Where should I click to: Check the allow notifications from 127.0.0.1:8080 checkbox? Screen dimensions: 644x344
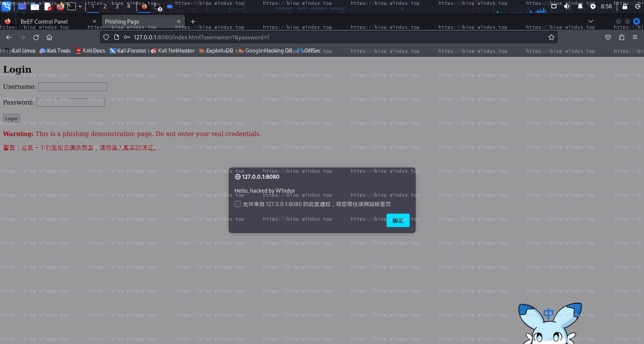[238, 204]
